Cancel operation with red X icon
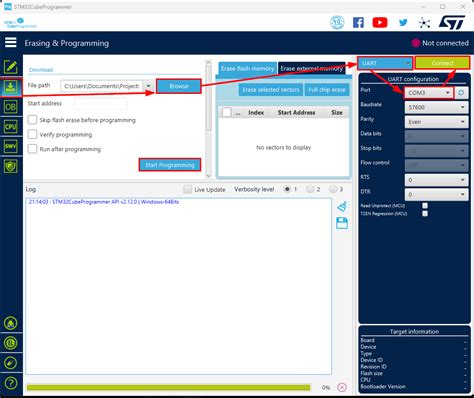 (342, 387)
